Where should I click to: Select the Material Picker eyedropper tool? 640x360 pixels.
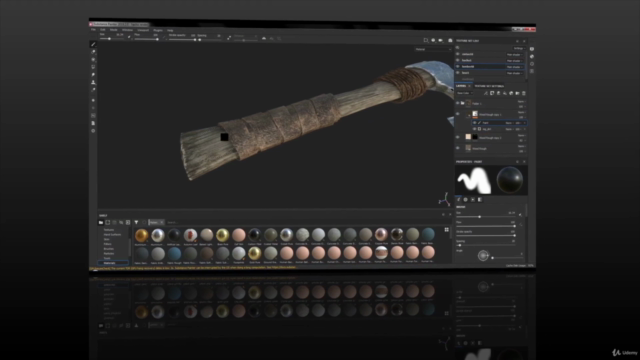pyautogui.click(x=93, y=90)
